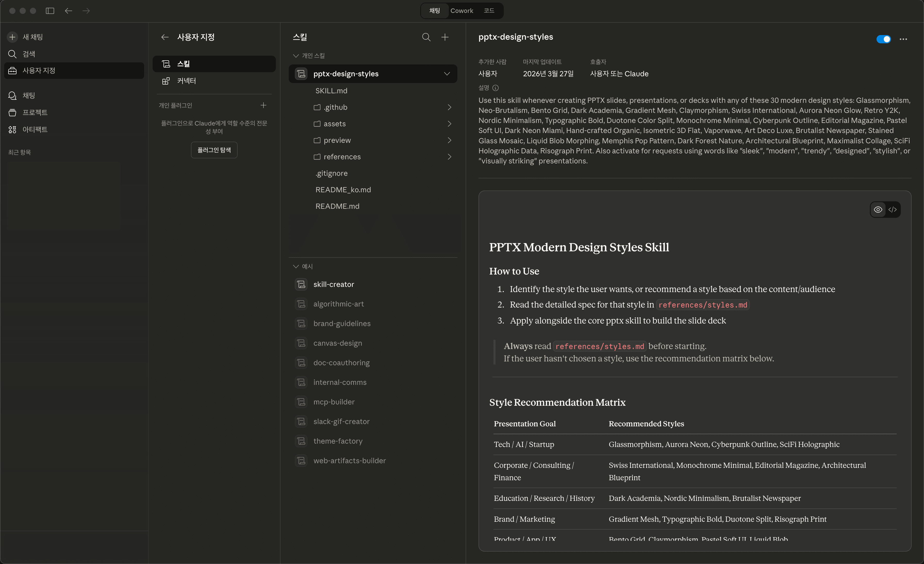The image size is (924, 564).
Task: Open the SKILL.md file
Action: click(331, 91)
